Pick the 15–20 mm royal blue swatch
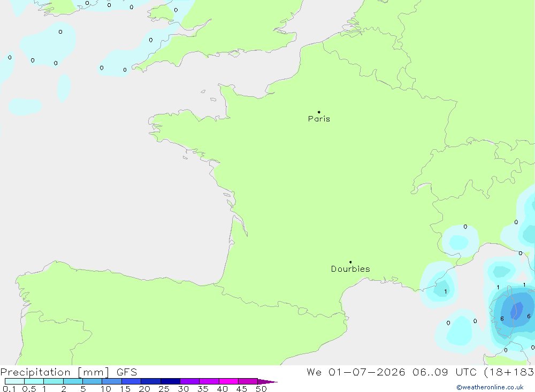 click(132, 381)
